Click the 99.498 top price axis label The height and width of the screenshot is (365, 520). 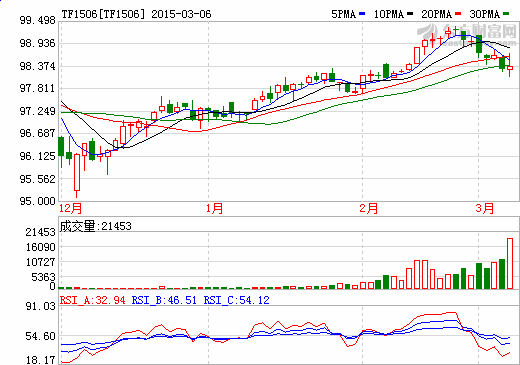point(38,20)
